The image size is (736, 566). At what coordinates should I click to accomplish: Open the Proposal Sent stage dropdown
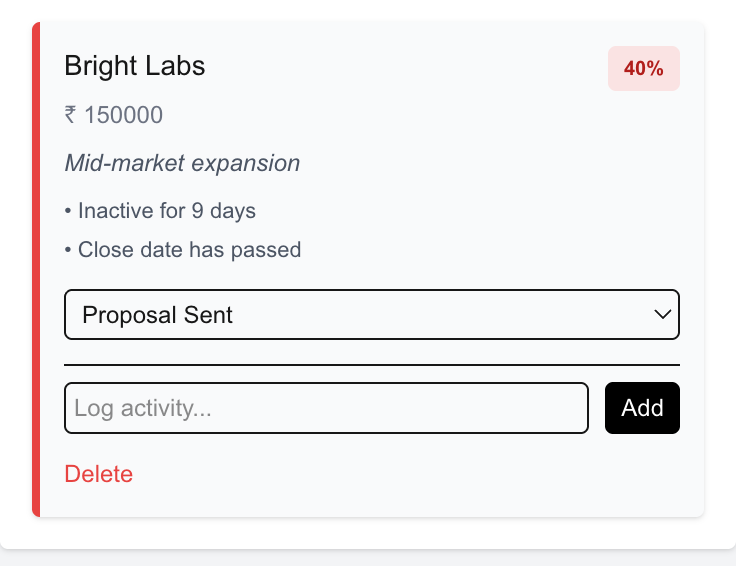coord(371,315)
